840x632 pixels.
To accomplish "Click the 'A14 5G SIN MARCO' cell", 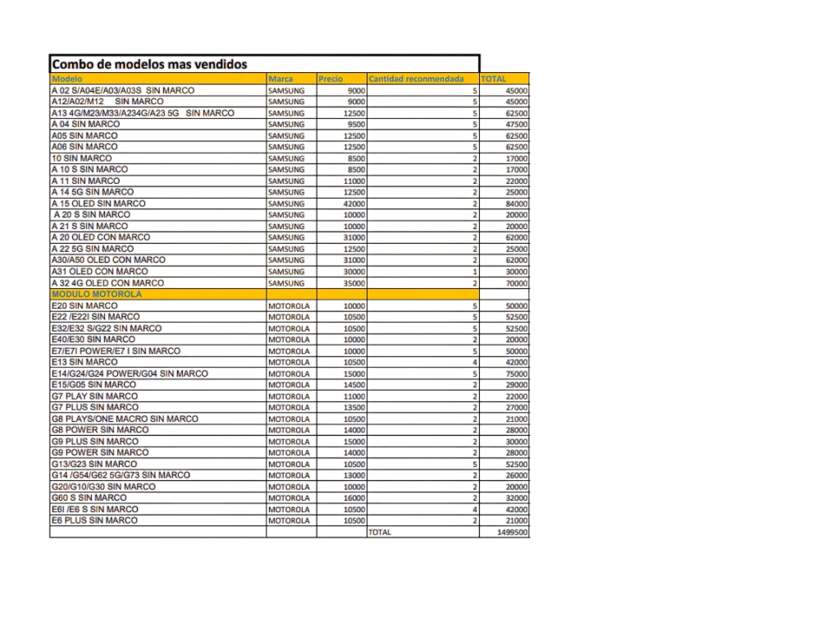I will pos(94,192).
